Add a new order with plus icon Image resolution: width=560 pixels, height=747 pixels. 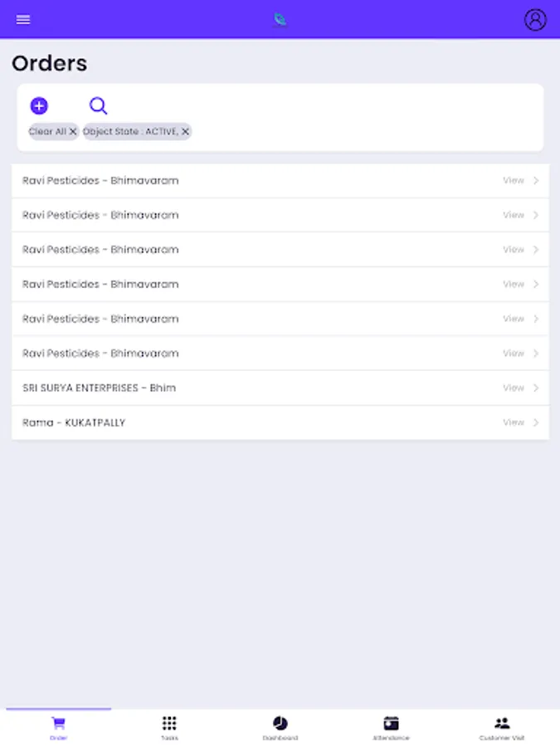tap(39, 105)
